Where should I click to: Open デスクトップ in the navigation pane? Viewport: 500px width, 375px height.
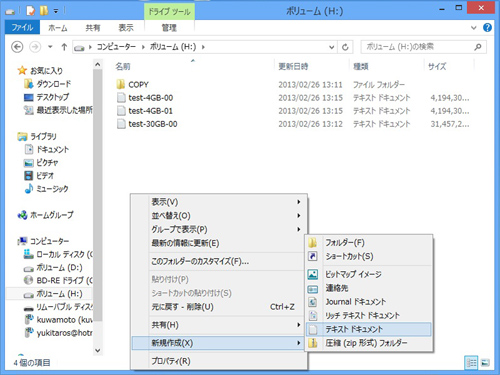[x=53, y=97]
